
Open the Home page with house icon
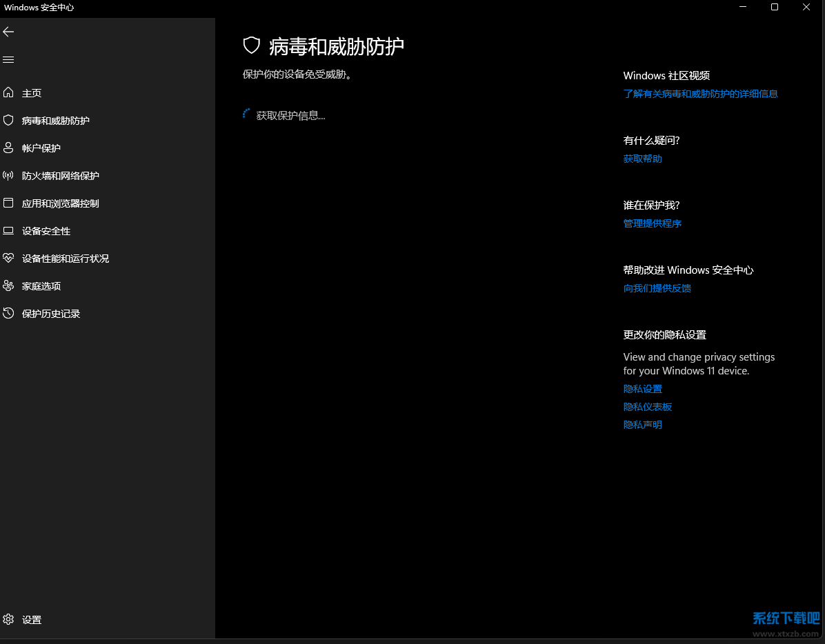pos(32,92)
